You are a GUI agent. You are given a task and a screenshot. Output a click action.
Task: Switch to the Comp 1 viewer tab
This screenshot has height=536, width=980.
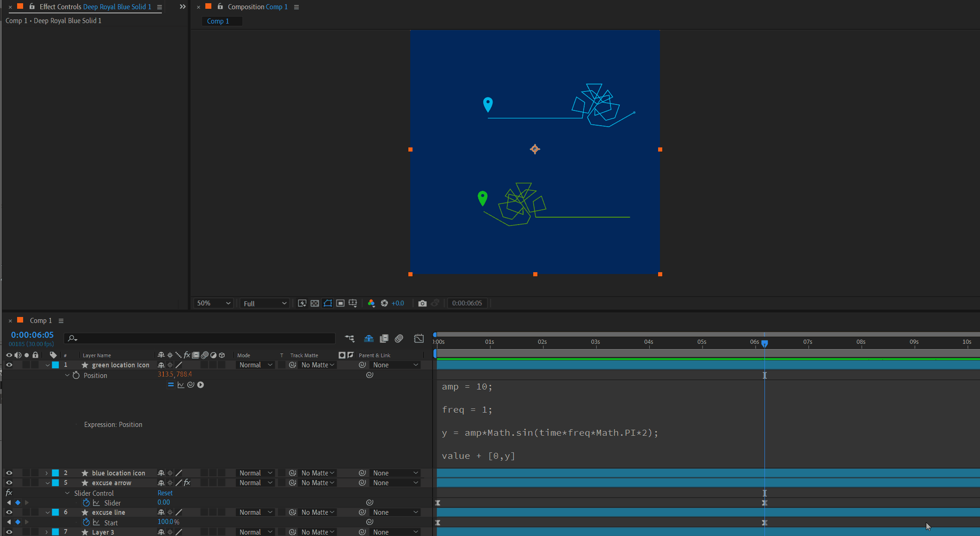tap(218, 21)
